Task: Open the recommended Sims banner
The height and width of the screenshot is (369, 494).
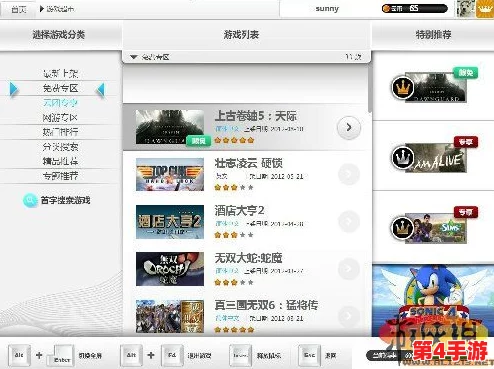Action: click(435, 228)
